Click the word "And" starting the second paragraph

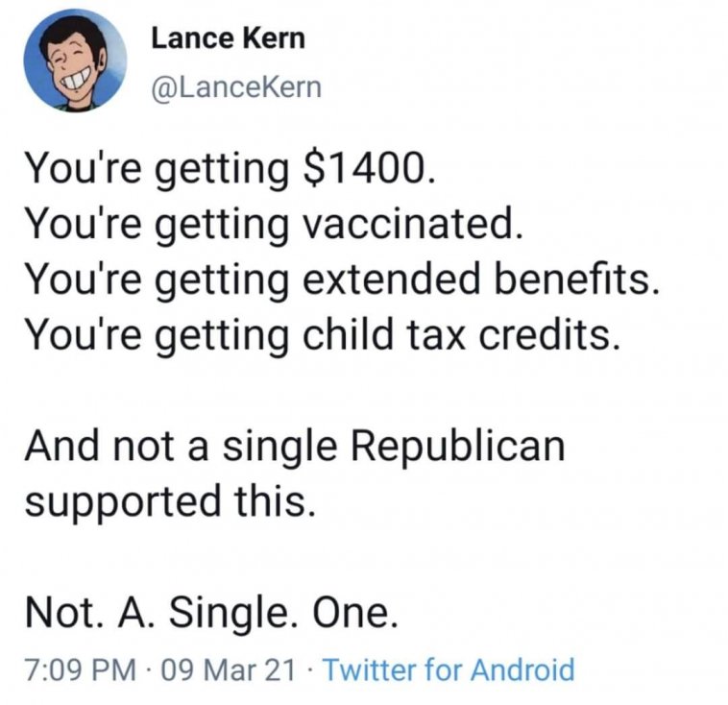[59, 447]
